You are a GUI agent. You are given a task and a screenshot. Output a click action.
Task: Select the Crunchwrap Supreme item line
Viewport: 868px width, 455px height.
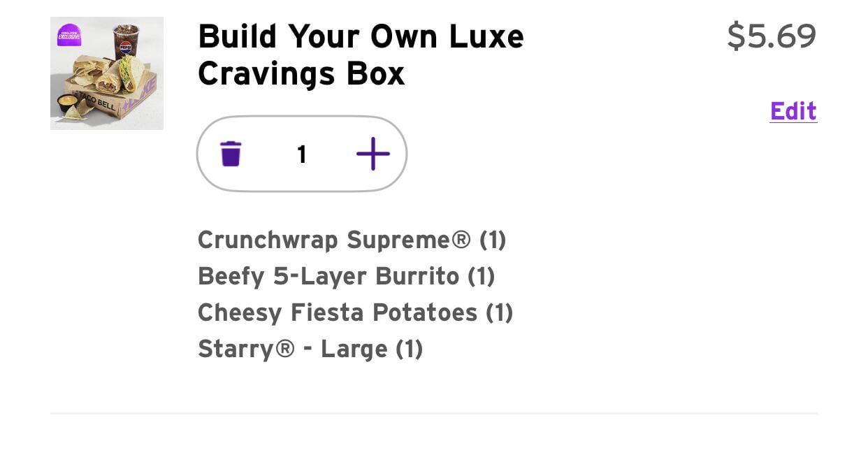(352, 240)
